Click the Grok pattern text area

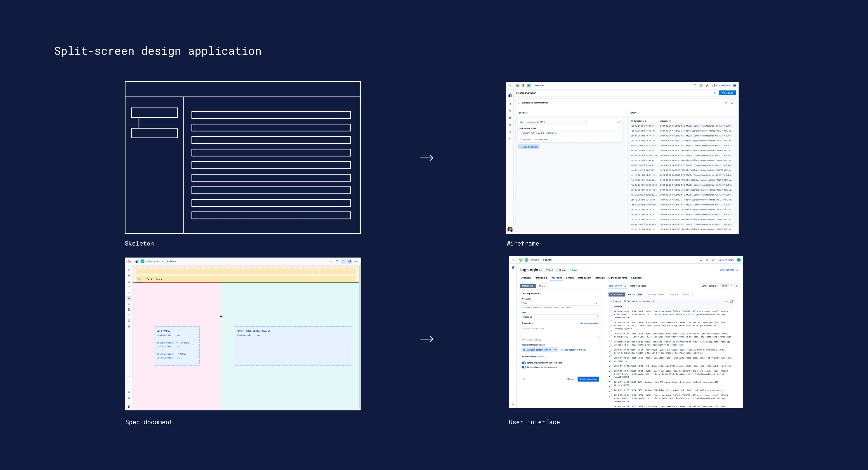[x=560, y=331]
